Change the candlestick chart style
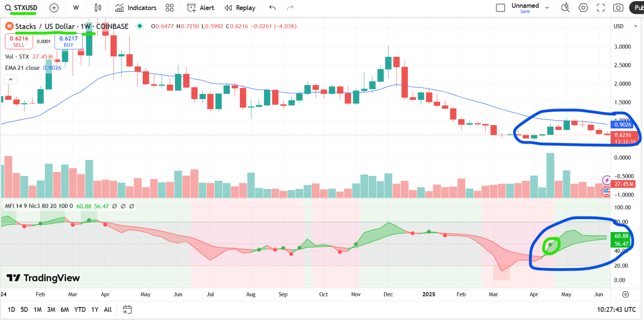 tap(97, 8)
